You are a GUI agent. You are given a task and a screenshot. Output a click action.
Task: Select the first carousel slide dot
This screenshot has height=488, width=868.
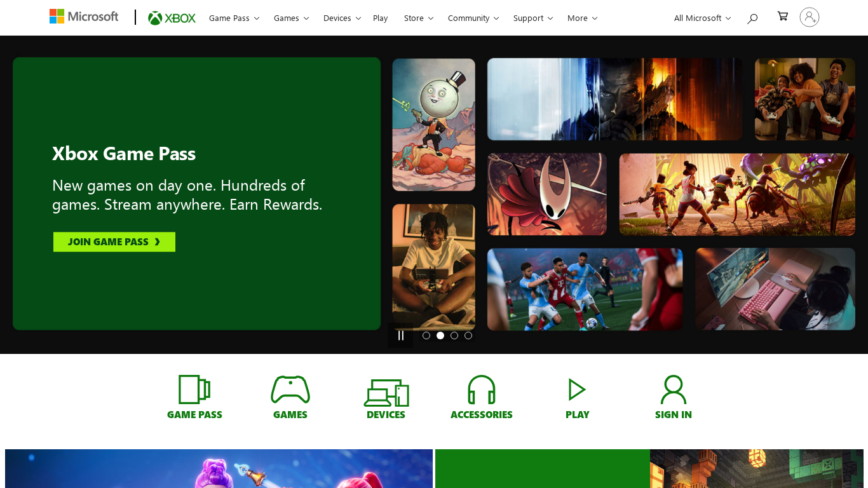(x=426, y=335)
